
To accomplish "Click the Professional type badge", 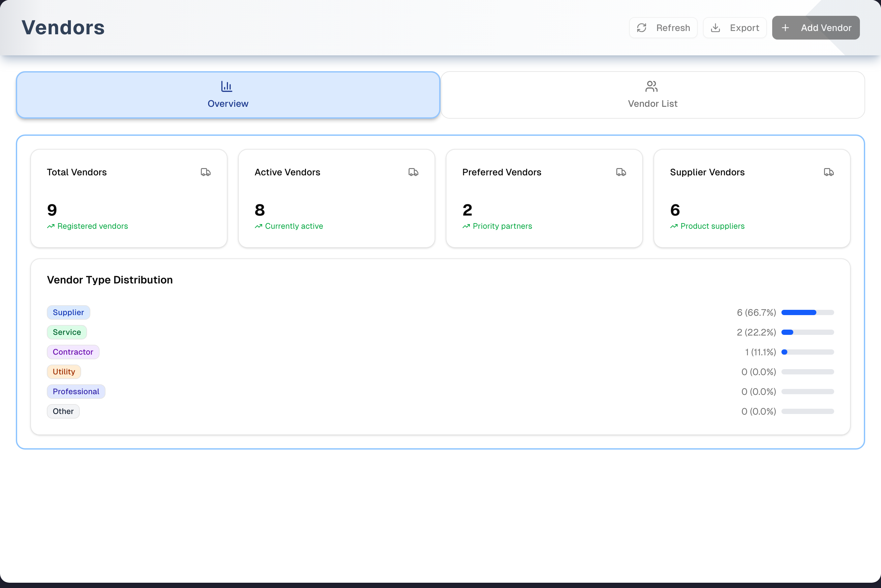I will [76, 392].
